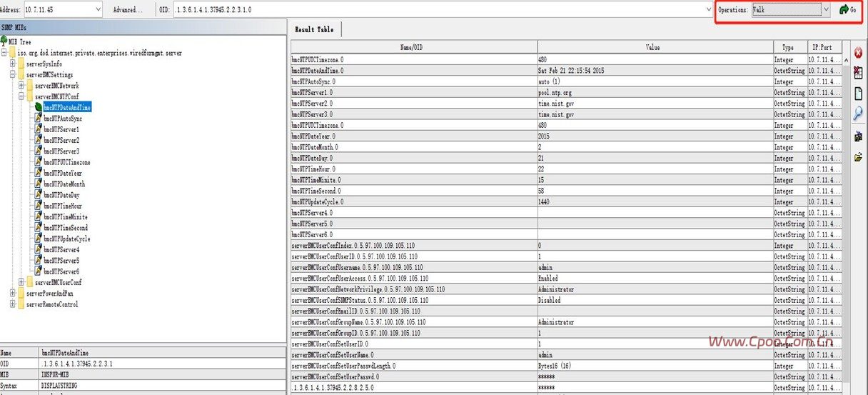Click the node icon next to bmcNTPUTCTimezone

click(x=39, y=162)
